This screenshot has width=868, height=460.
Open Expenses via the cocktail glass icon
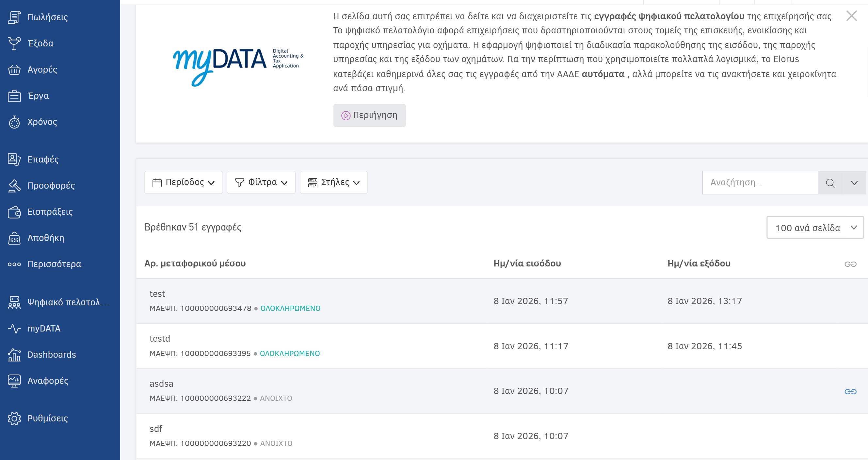(14, 43)
